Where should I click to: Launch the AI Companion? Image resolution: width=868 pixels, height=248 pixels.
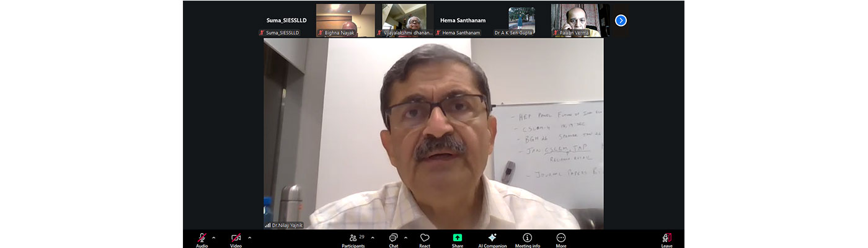492,239
